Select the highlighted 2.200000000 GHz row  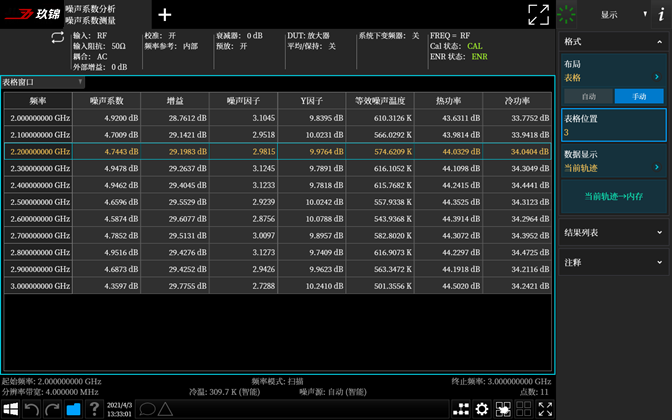[278, 151]
